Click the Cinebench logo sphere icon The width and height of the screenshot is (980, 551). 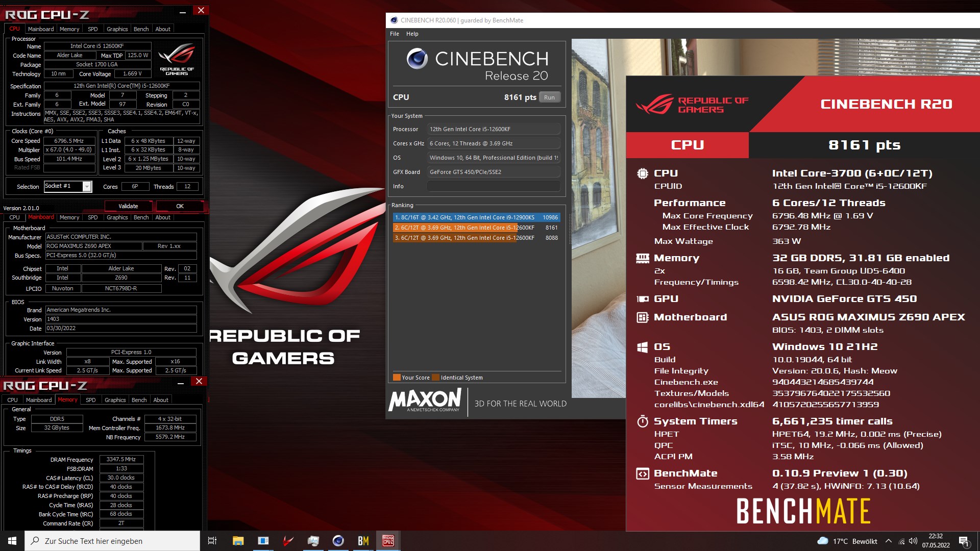[x=417, y=59]
